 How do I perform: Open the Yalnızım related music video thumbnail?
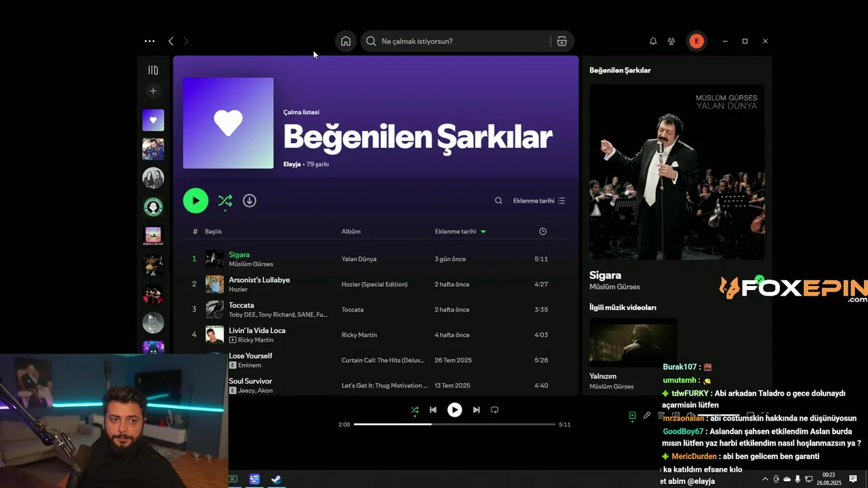(633, 342)
